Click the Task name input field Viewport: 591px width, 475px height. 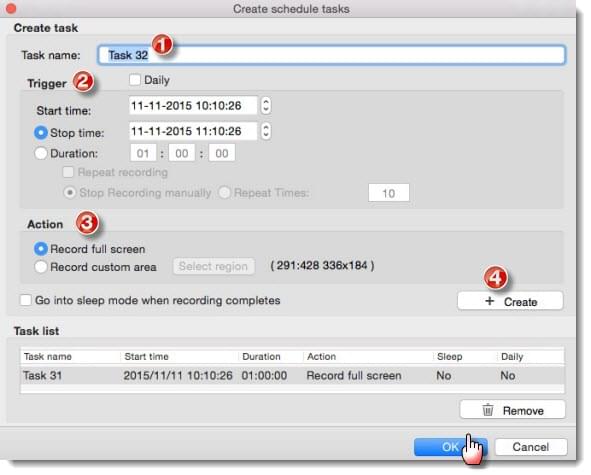click(331, 55)
